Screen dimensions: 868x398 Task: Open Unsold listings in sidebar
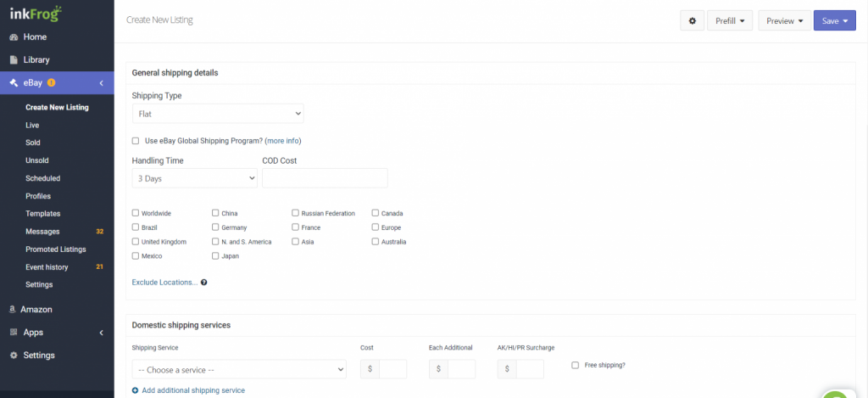tap(37, 160)
